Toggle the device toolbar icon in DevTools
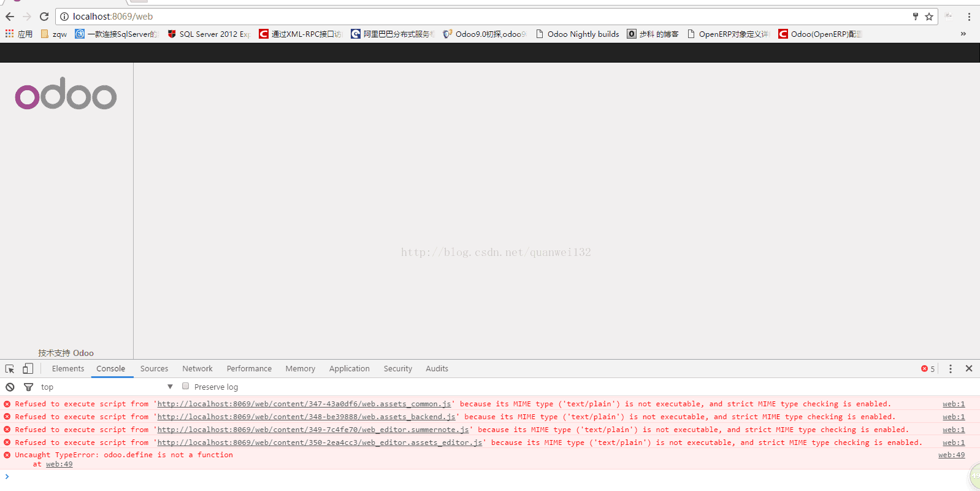 coord(28,369)
